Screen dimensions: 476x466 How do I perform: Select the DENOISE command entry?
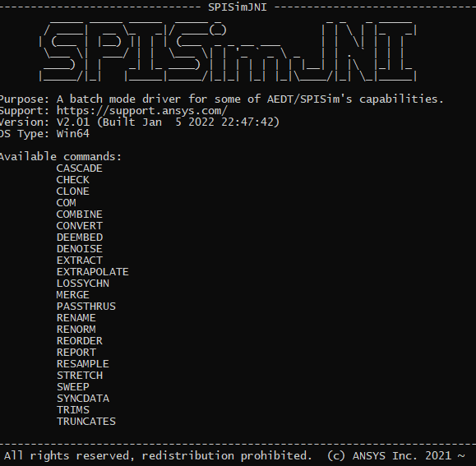tap(79, 249)
